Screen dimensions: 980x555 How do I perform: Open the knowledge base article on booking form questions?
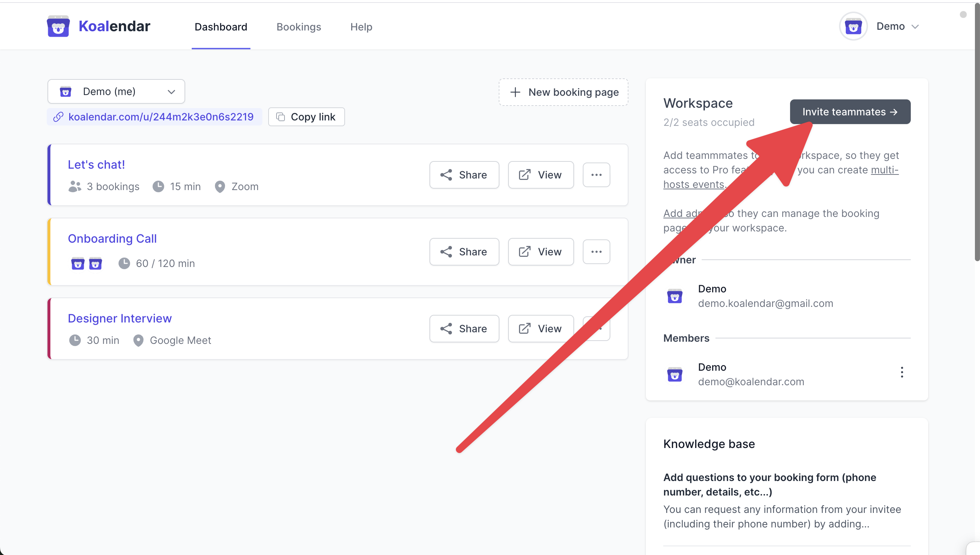[x=769, y=485]
